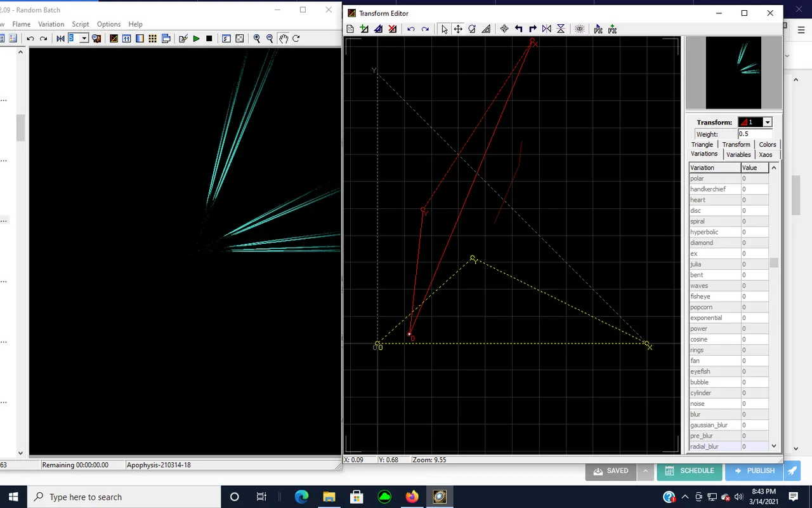The width and height of the screenshot is (812, 508).
Task: Click the Weight value field
Action: click(755, 134)
